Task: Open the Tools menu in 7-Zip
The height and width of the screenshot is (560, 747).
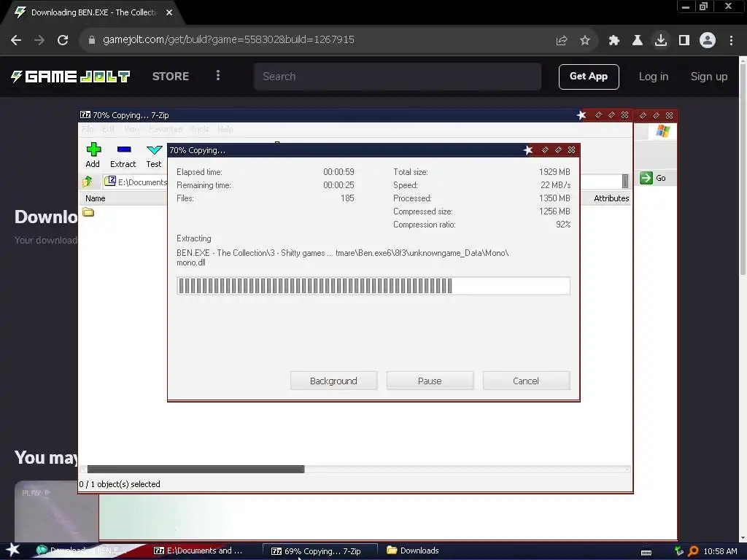Action: 200,130
